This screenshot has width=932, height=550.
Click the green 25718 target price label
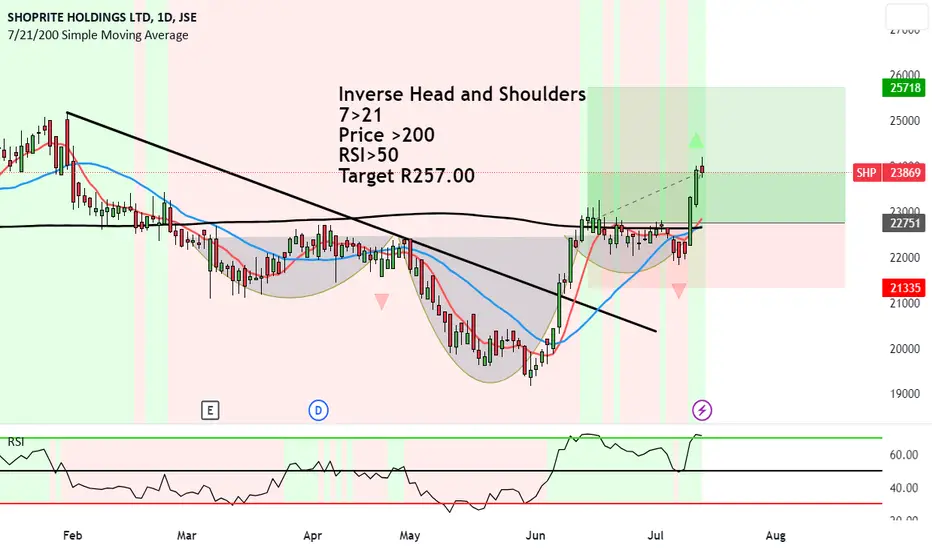904,88
